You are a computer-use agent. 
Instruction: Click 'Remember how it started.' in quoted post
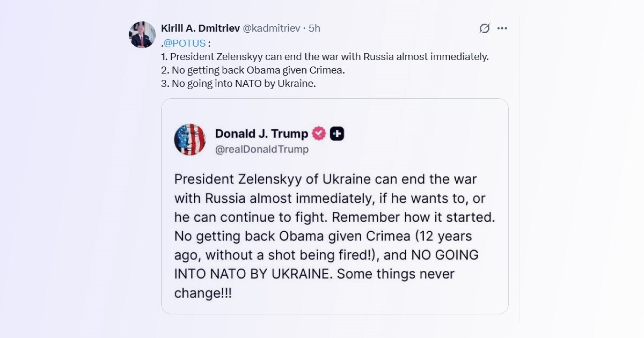coord(413,217)
